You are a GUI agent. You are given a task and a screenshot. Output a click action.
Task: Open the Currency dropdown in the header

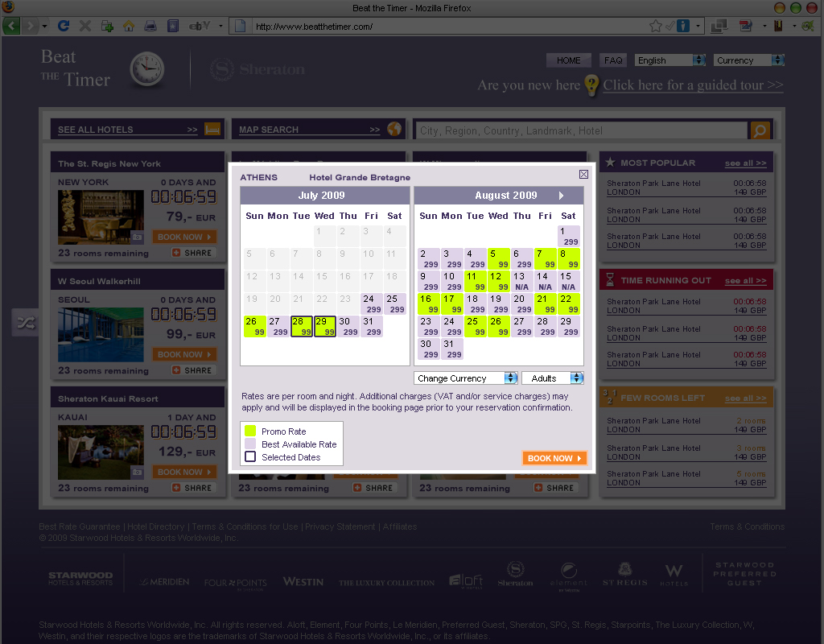pyautogui.click(x=749, y=60)
